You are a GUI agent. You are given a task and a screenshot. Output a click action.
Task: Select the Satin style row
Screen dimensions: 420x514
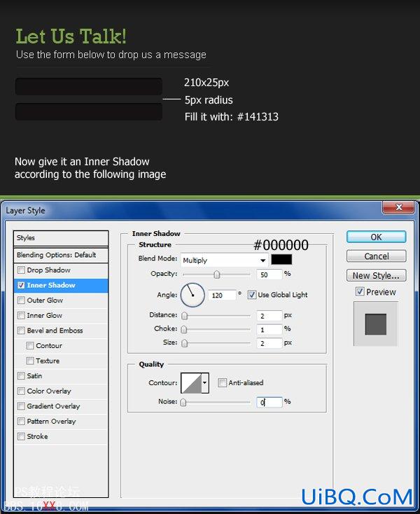61,375
